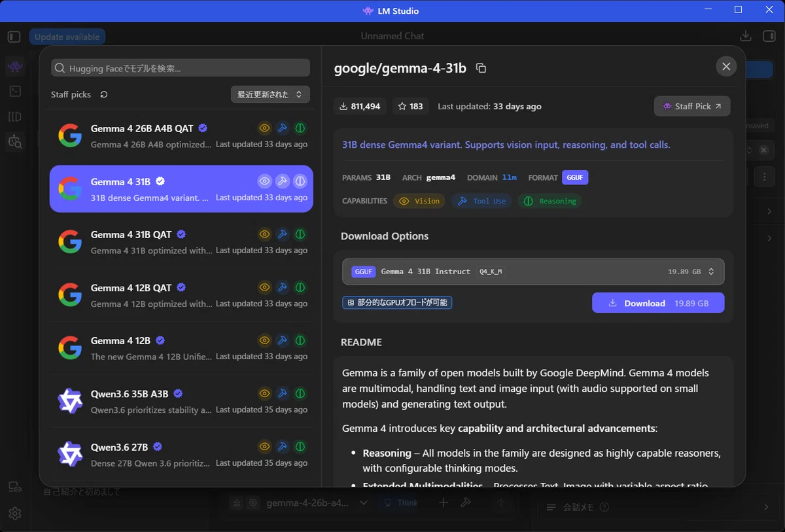
Task: Click the download count 811,494 badge
Action: [x=360, y=106]
